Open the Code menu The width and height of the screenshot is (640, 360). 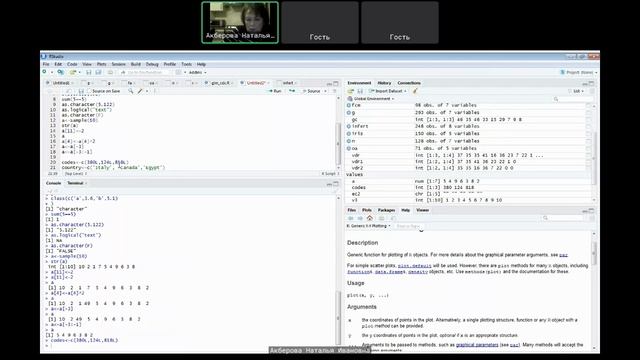coord(72,64)
